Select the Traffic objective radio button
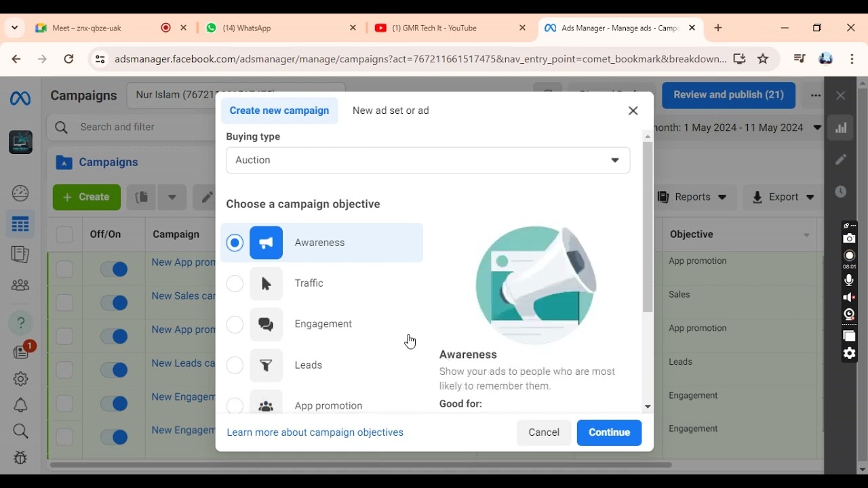Image resolution: width=868 pixels, height=488 pixels. click(235, 283)
